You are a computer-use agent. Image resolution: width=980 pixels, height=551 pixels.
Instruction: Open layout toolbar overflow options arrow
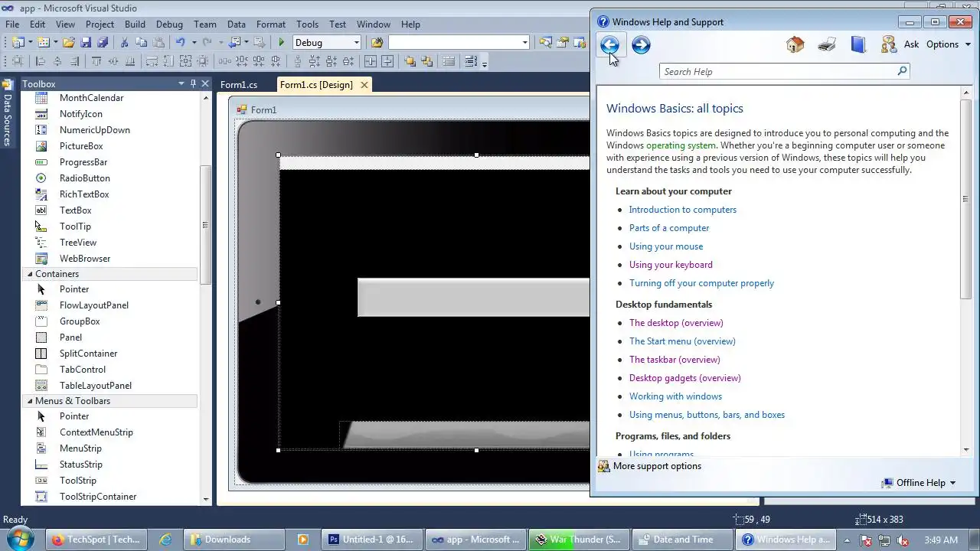click(485, 63)
